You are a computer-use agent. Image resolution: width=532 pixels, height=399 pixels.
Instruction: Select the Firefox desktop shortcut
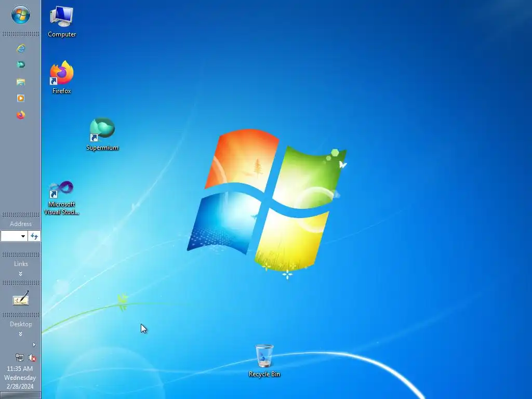pyautogui.click(x=62, y=77)
